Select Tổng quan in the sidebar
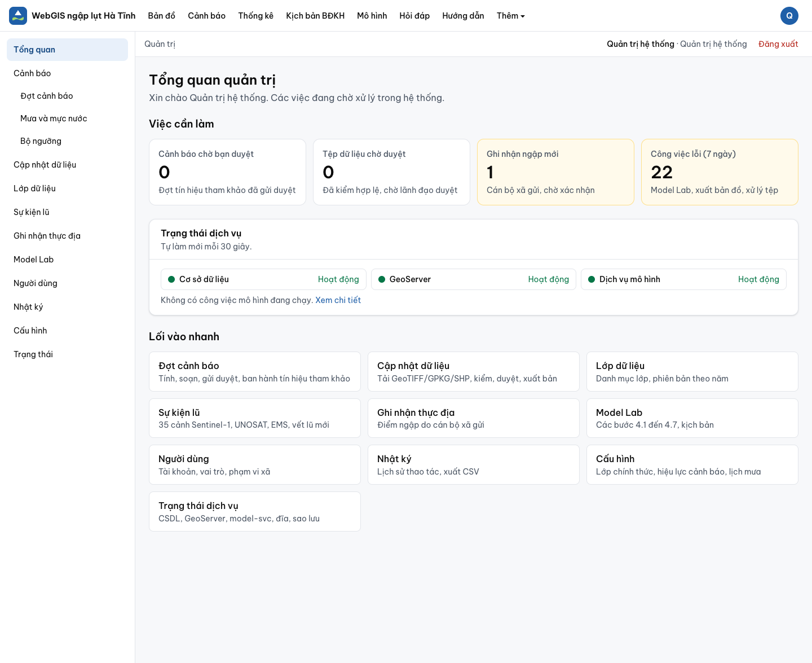Viewport: 812px width, 663px height. click(68, 50)
